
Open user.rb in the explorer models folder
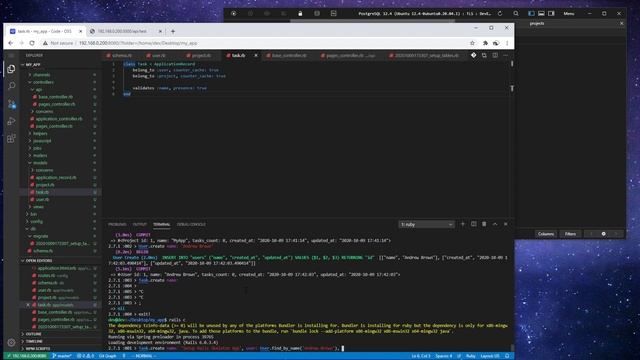tap(42, 200)
